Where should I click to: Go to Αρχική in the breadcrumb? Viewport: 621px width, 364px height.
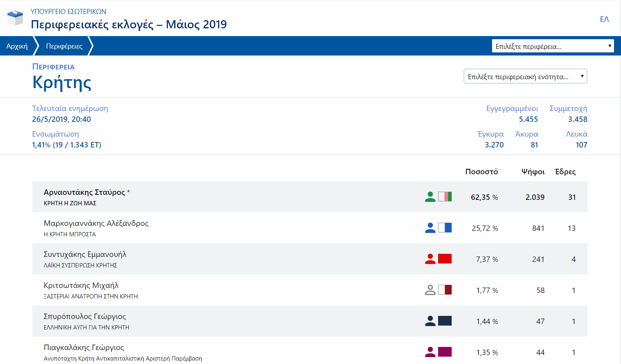[x=17, y=46]
